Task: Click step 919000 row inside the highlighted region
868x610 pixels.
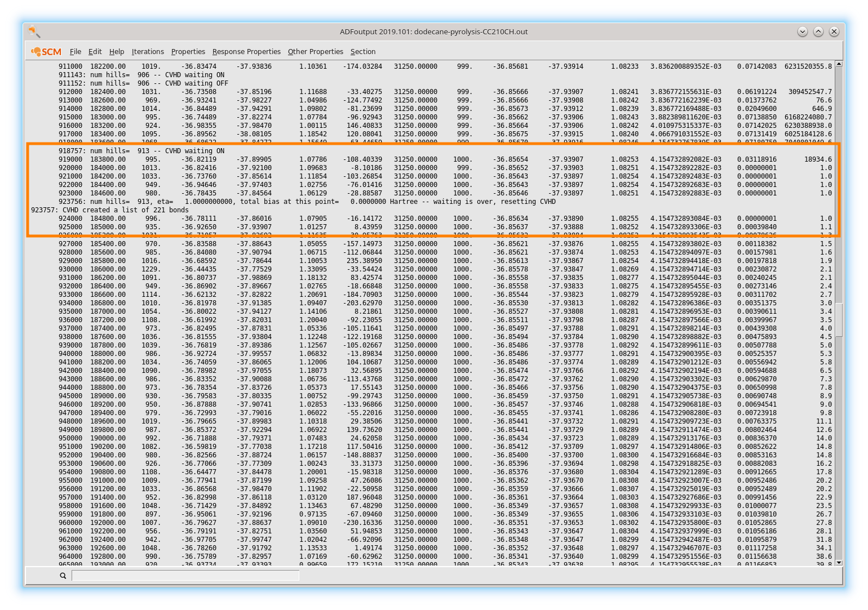Action: [x=225, y=159]
